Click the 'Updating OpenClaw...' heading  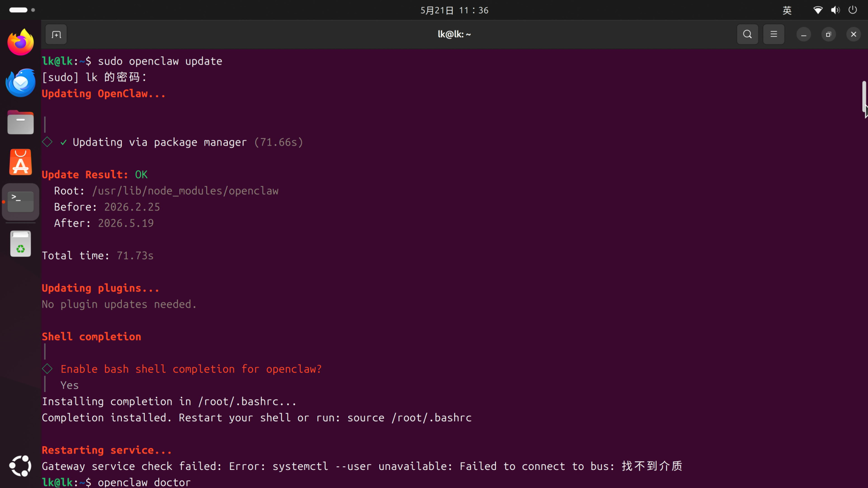pos(104,93)
